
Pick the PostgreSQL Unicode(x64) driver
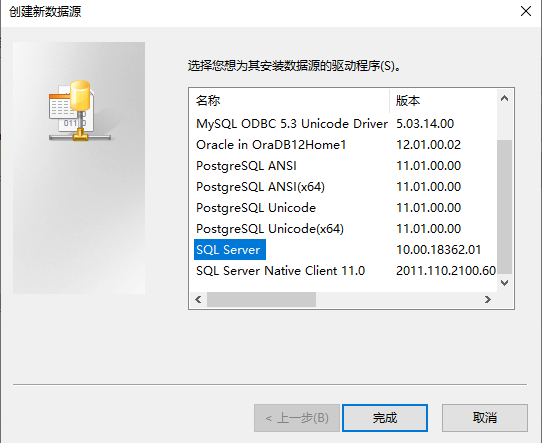click(270, 229)
